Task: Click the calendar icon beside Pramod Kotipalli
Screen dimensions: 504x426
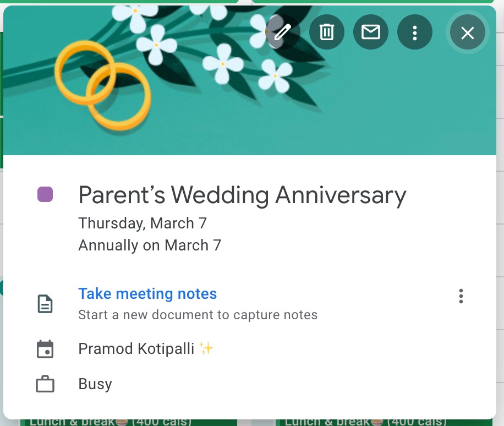Action: point(45,349)
